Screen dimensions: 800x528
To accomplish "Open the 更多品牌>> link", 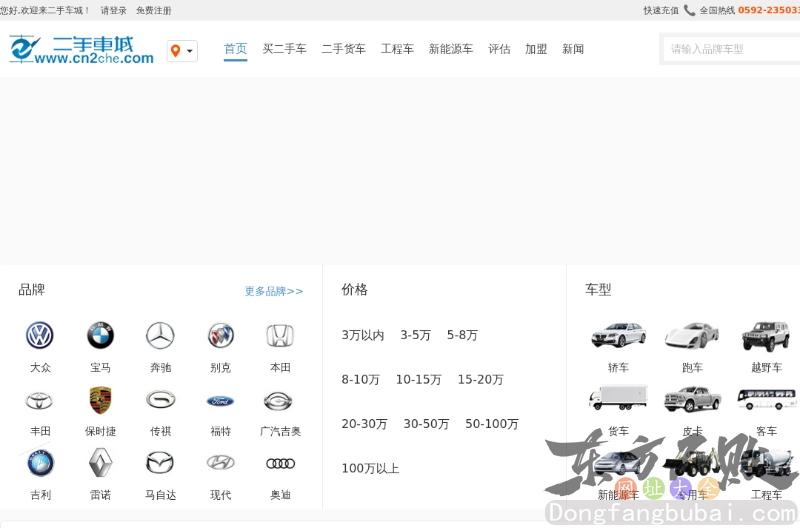I will tap(274, 291).
